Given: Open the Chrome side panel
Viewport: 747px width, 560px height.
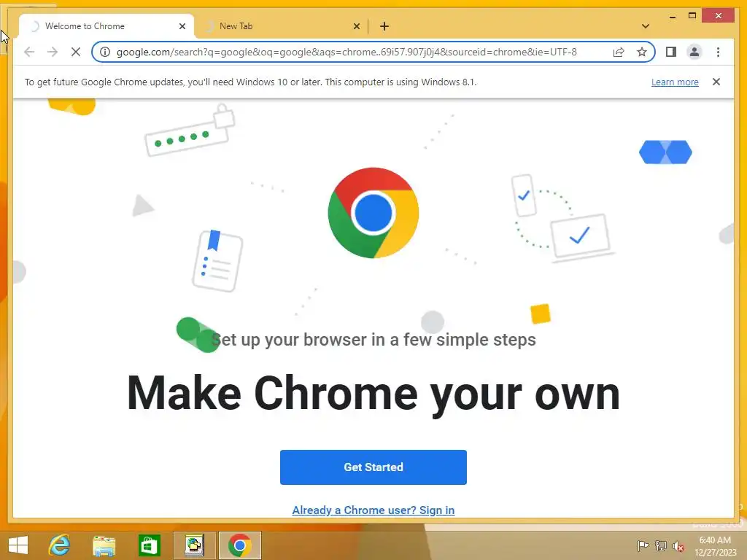Looking at the screenshot, I should coord(671,52).
